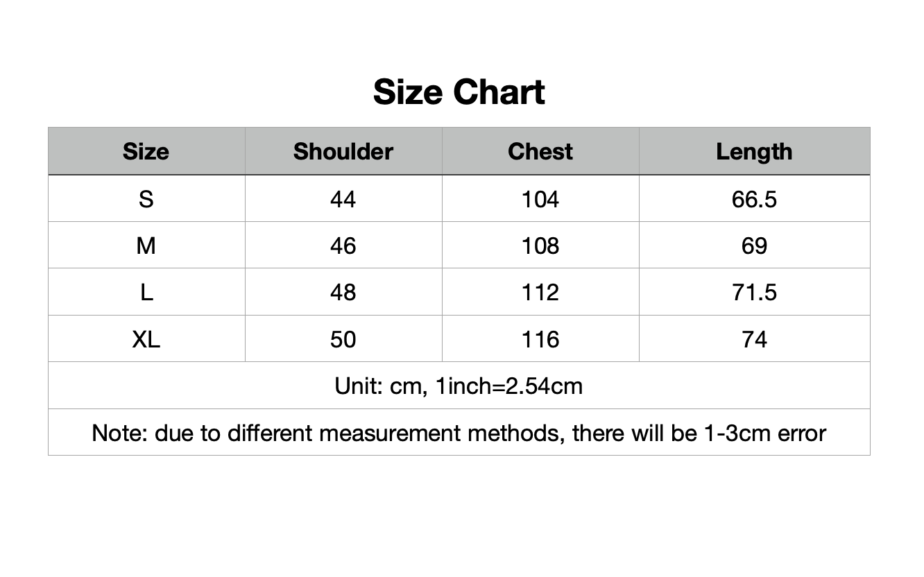Click the Length column header

(x=754, y=152)
